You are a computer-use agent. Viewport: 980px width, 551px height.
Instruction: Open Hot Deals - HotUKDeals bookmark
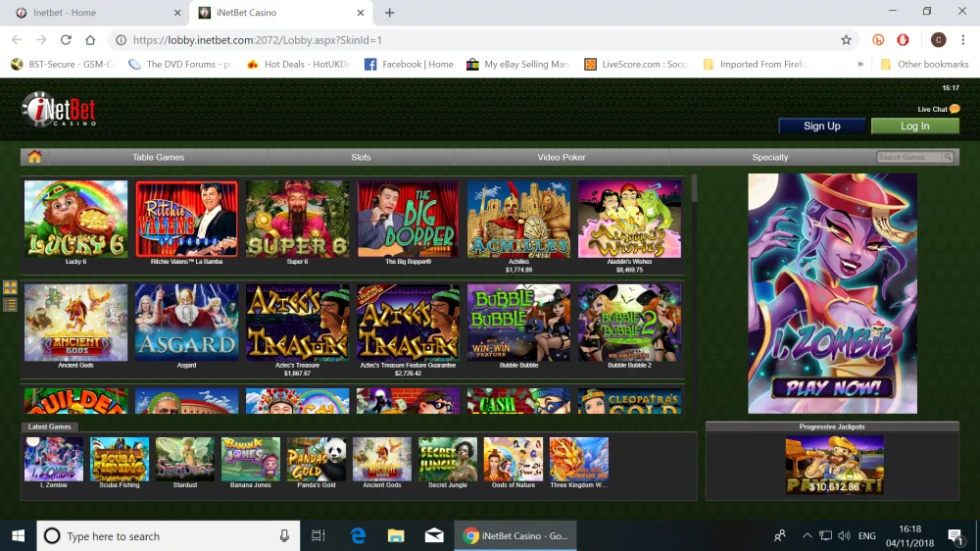tap(299, 64)
